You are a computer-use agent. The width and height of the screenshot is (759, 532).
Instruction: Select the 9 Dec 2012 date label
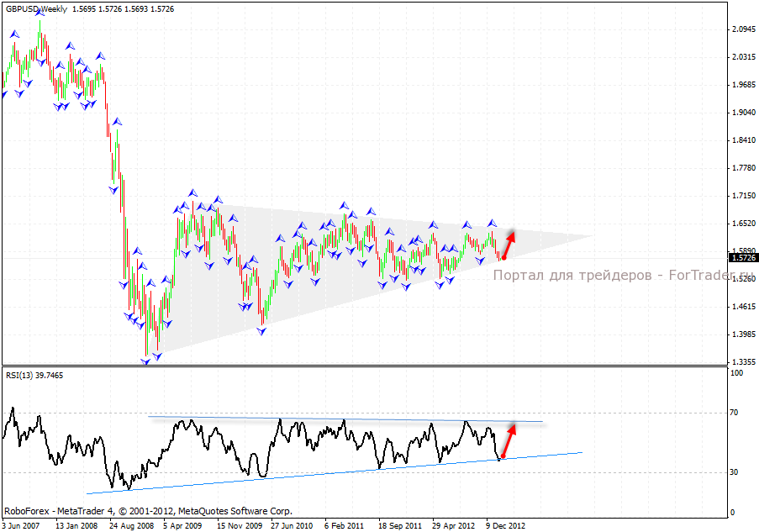click(x=504, y=525)
